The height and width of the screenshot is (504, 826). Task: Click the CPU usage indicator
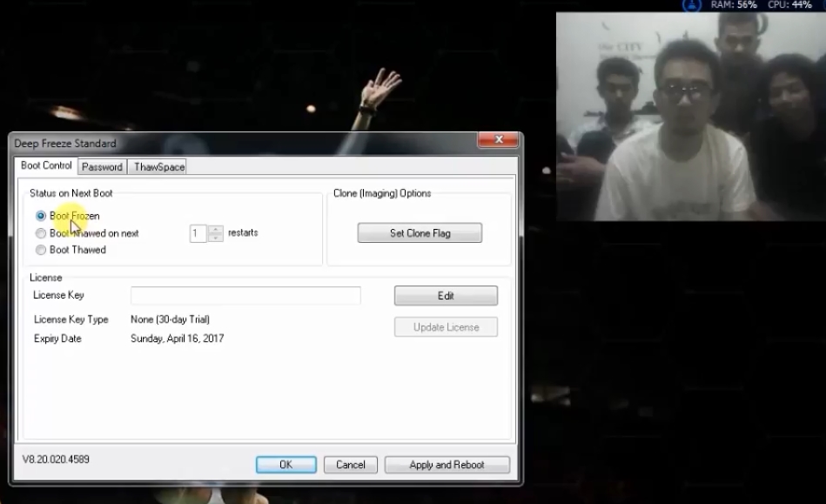pos(789,4)
